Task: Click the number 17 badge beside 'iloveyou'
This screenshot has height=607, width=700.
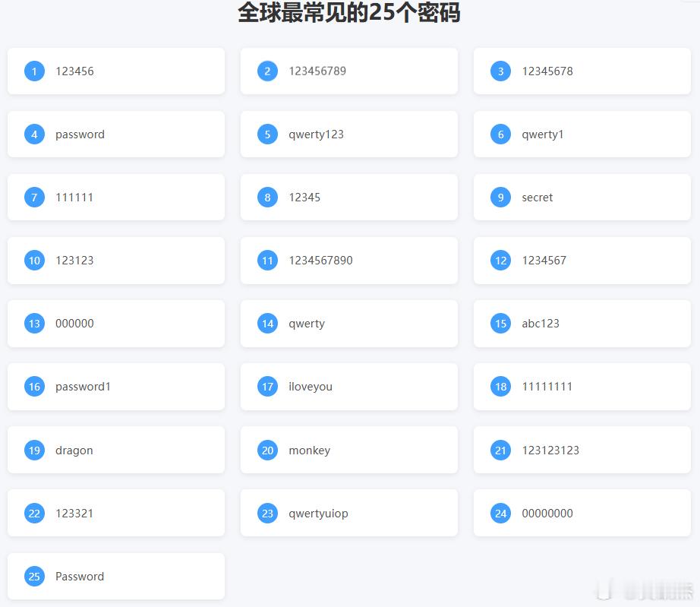Action: click(x=267, y=386)
